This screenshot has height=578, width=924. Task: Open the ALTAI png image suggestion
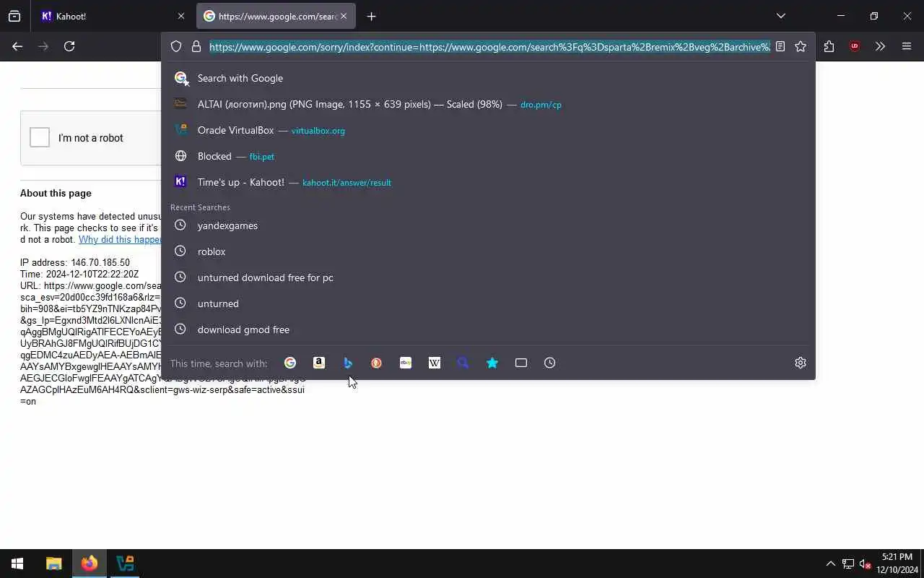[x=488, y=104]
